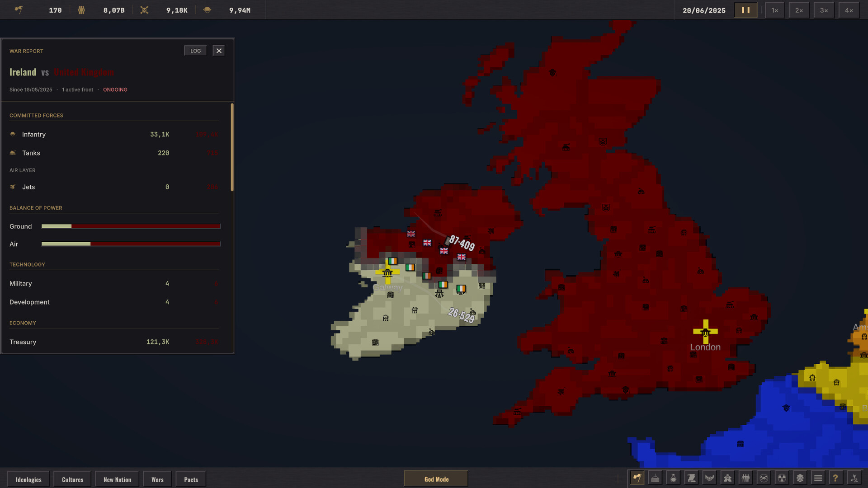
Task: Open the cargo container trade icon
Action: pyautogui.click(x=655, y=478)
